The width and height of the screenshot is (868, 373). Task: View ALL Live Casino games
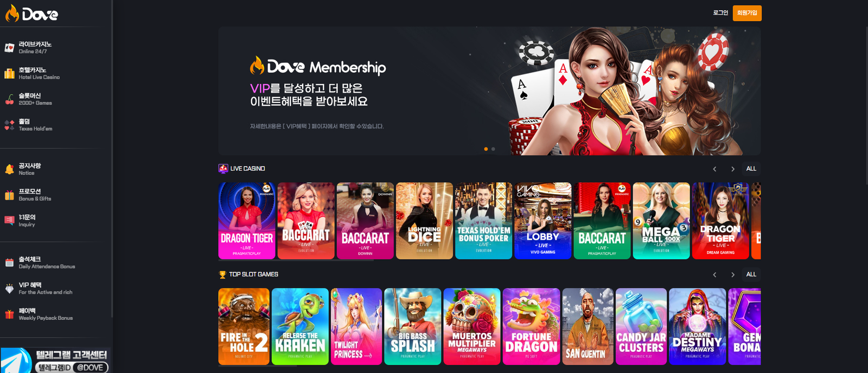tap(751, 169)
